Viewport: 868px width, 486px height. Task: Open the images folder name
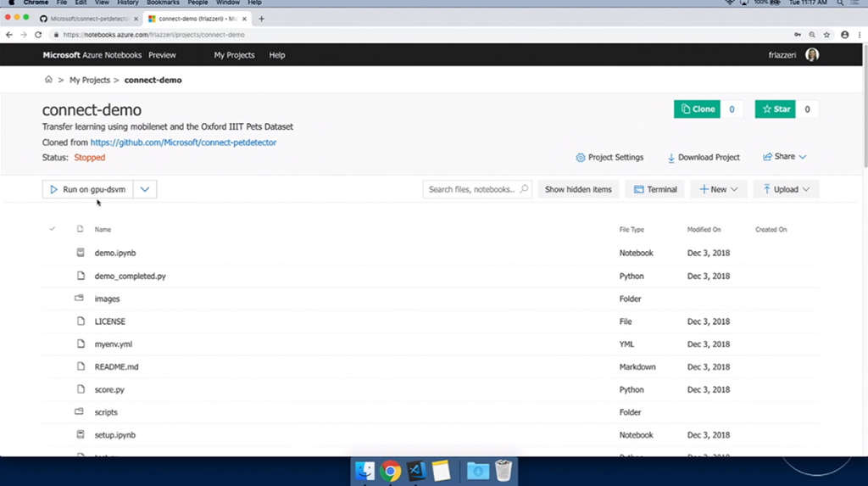[x=107, y=299]
